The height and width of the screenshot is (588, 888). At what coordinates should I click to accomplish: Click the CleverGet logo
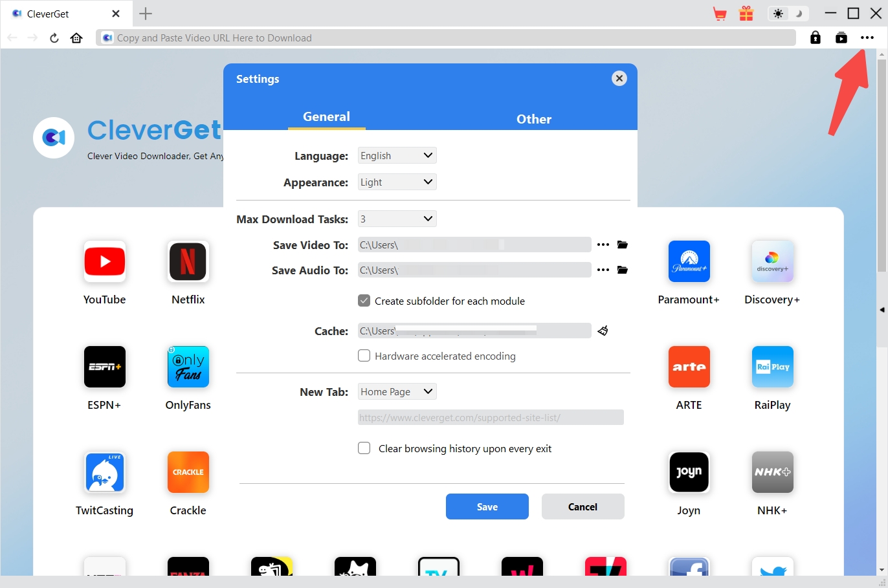(x=54, y=137)
